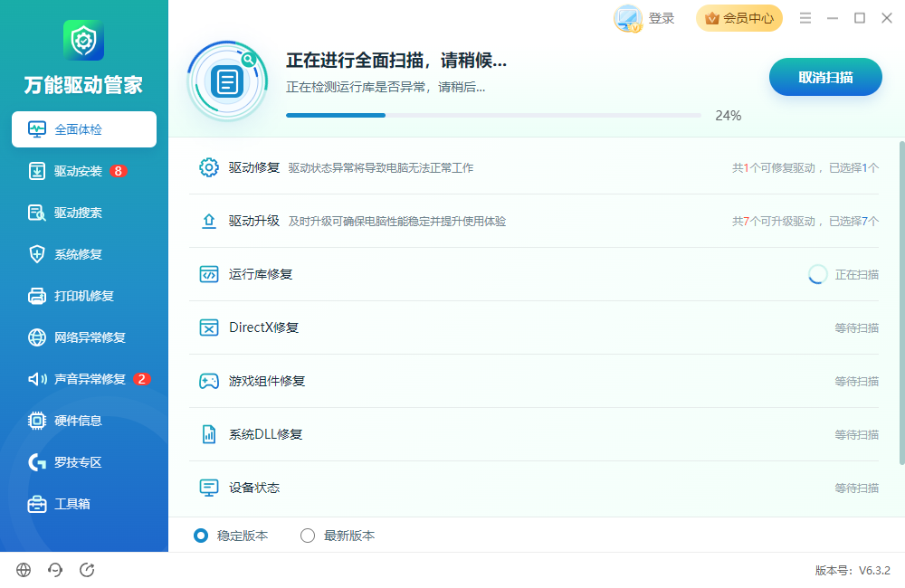Screen dimensions: 905x588
Task: Click the 运行库修复 code window icon
Action: [209, 274]
